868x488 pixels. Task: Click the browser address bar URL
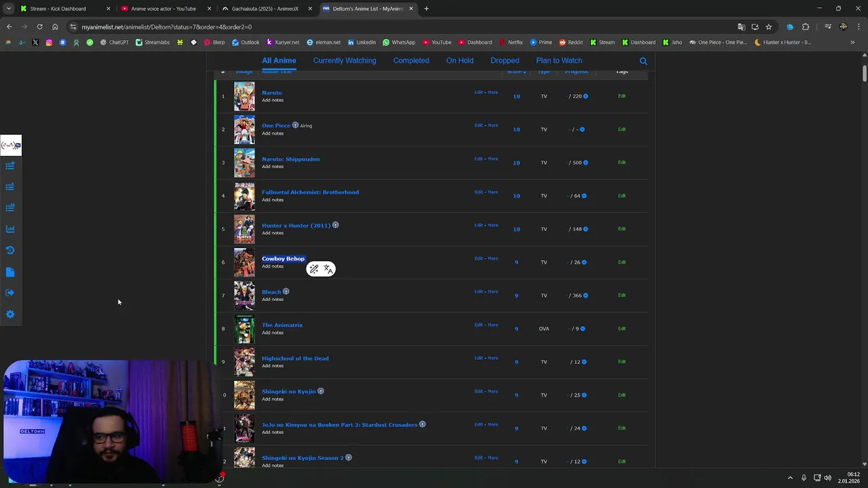click(x=167, y=27)
